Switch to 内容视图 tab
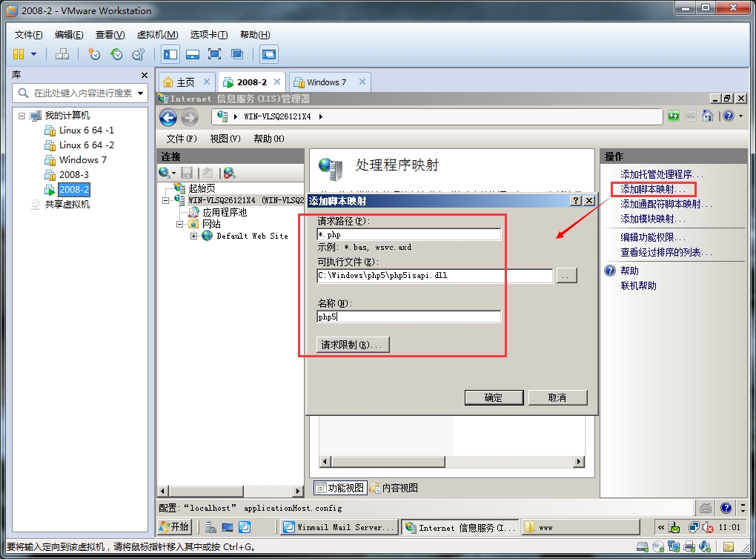Viewport: 756px width, 559px height. click(x=394, y=488)
